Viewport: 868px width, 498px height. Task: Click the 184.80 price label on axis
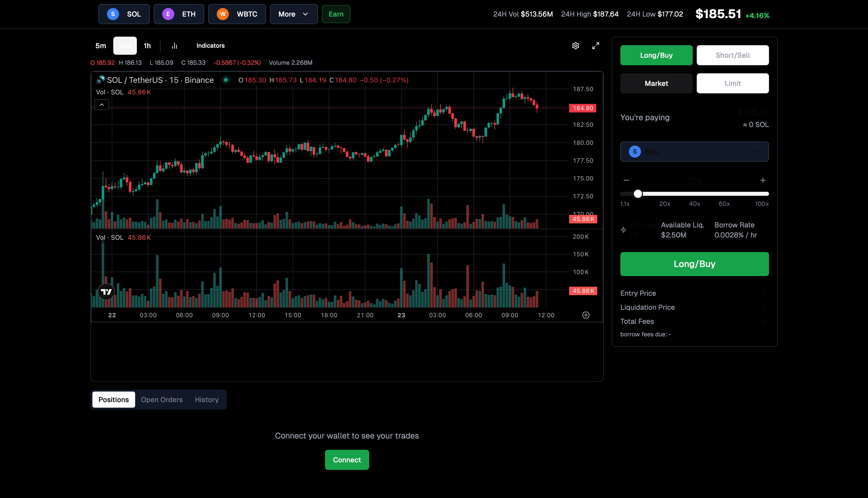583,108
